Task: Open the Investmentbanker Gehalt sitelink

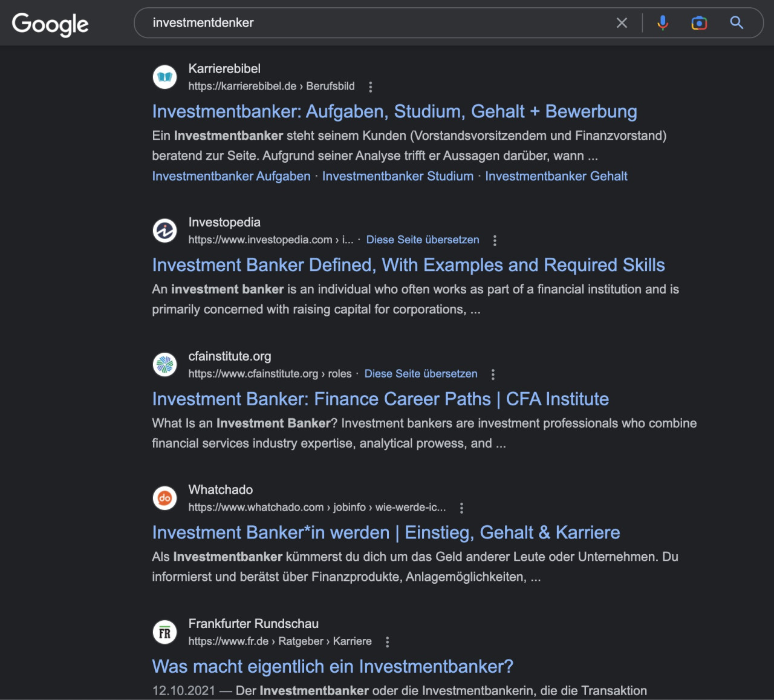Action: [x=556, y=176]
